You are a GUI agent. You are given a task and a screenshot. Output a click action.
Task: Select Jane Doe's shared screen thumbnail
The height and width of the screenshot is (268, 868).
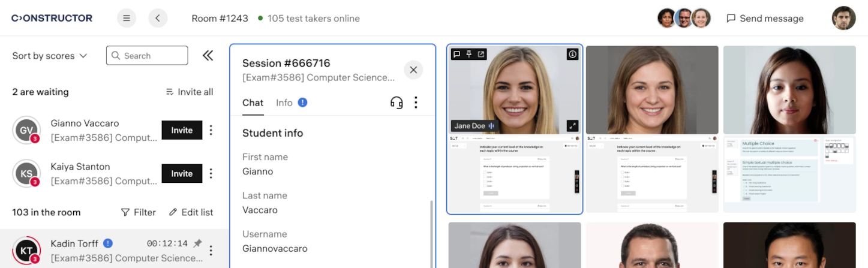click(x=515, y=174)
